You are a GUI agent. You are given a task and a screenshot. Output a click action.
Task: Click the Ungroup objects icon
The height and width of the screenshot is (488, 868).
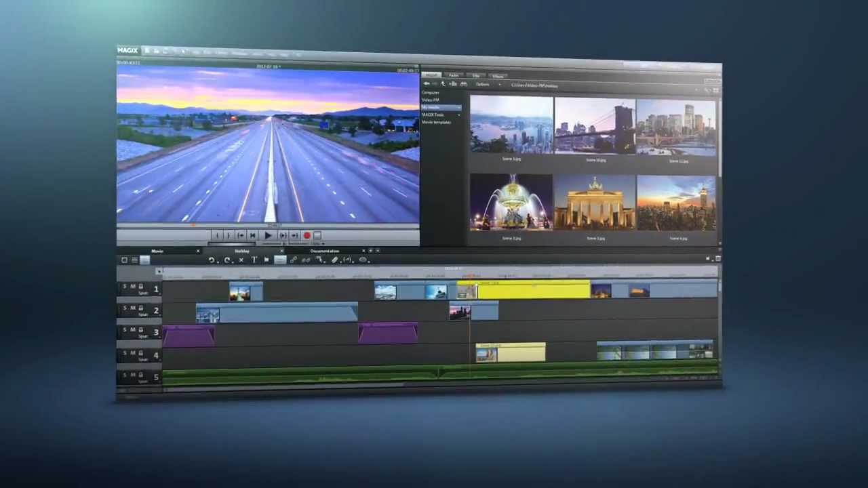(306, 260)
